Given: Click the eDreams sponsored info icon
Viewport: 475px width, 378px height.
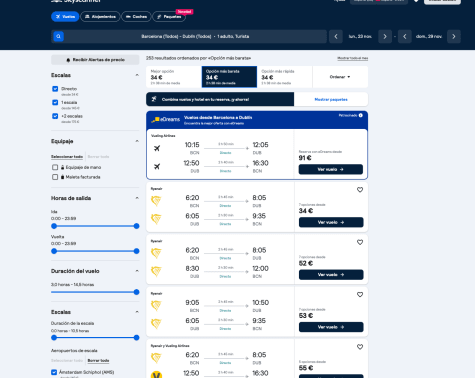Looking at the screenshot, I should click(x=361, y=115).
